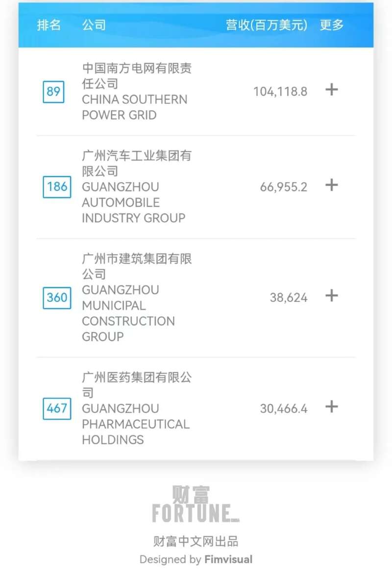Click rank badge 186
Screen dimensions: 392x579
pos(57,187)
